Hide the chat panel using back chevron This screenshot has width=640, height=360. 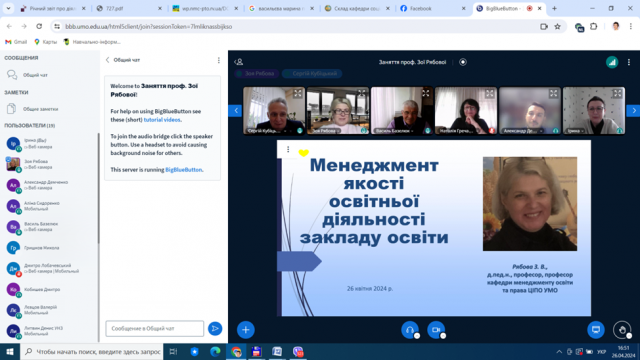click(107, 60)
